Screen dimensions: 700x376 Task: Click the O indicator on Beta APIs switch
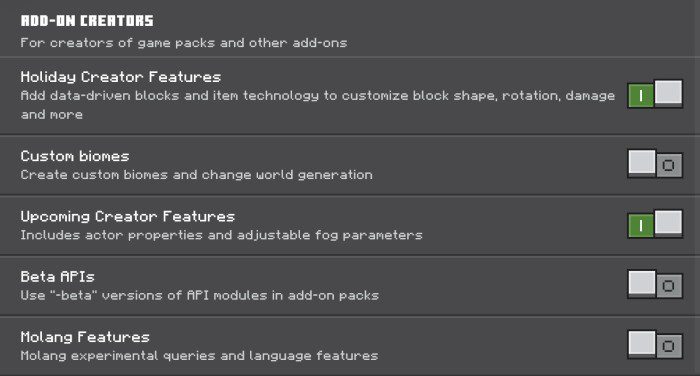coord(669,286)
